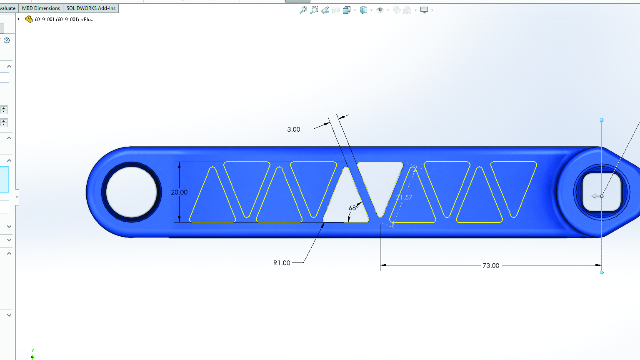This screenshot has height=360, width=640.
Task: Select the square hole on crank arm
Action: coord(601,192)
